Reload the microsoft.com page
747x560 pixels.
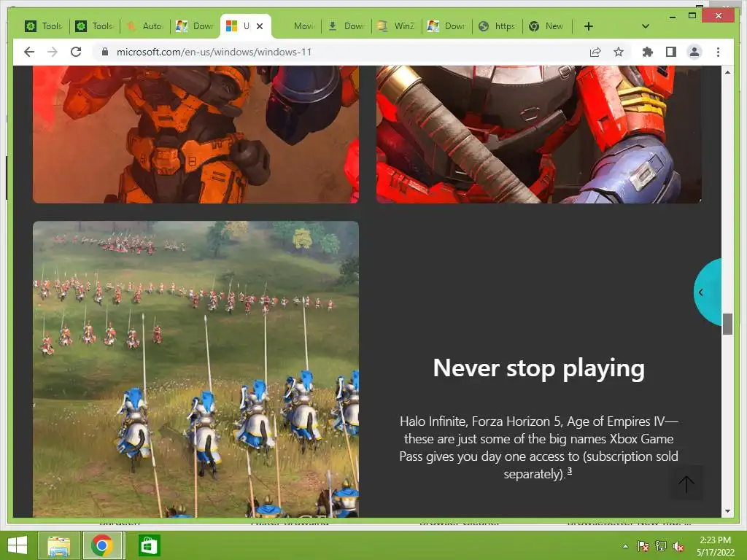(76, 52)
